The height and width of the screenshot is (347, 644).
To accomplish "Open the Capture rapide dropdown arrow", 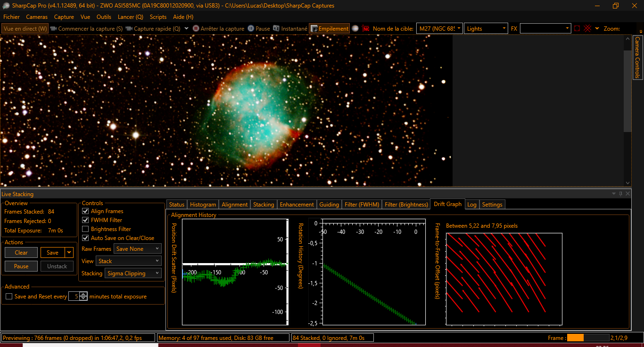I will [186, 28].
